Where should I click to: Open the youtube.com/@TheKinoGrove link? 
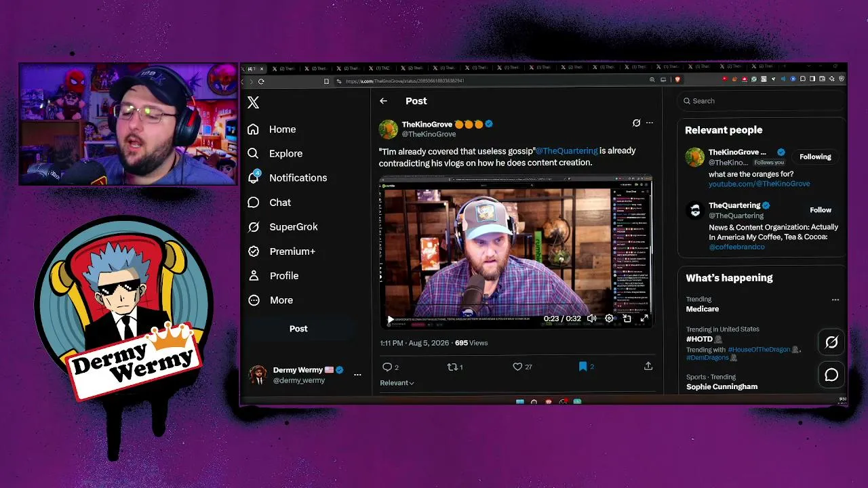(x=759, y=184)
